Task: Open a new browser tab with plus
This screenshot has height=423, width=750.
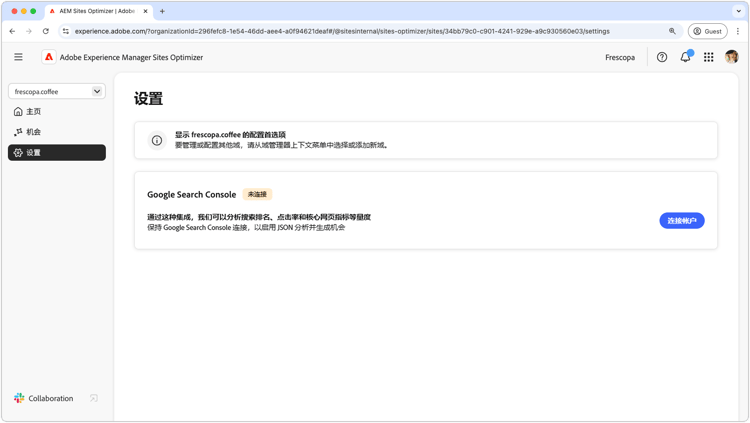Action: (162, 11)
